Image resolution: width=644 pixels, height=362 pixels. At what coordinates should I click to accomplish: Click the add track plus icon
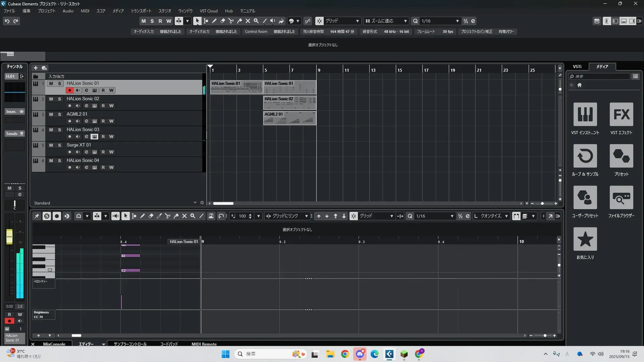tap(36, 68)
